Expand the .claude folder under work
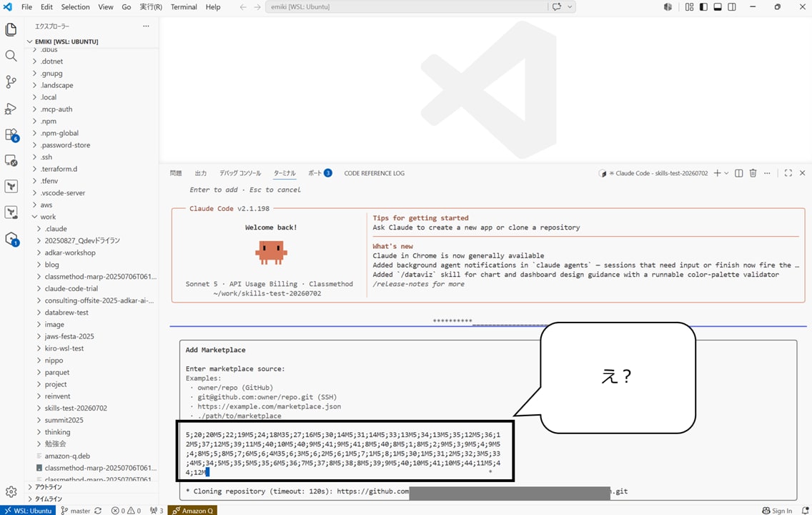812x515 pixels. 56,228
